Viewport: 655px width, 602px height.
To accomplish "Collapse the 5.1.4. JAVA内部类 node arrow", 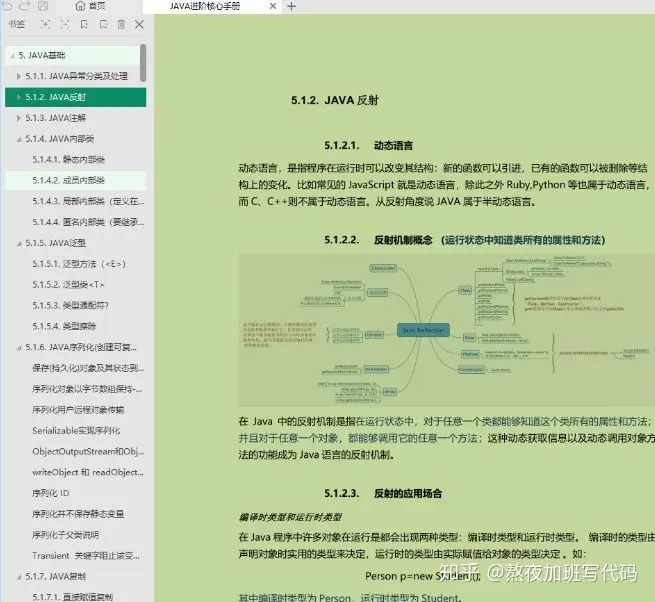I will coord(19,139).
